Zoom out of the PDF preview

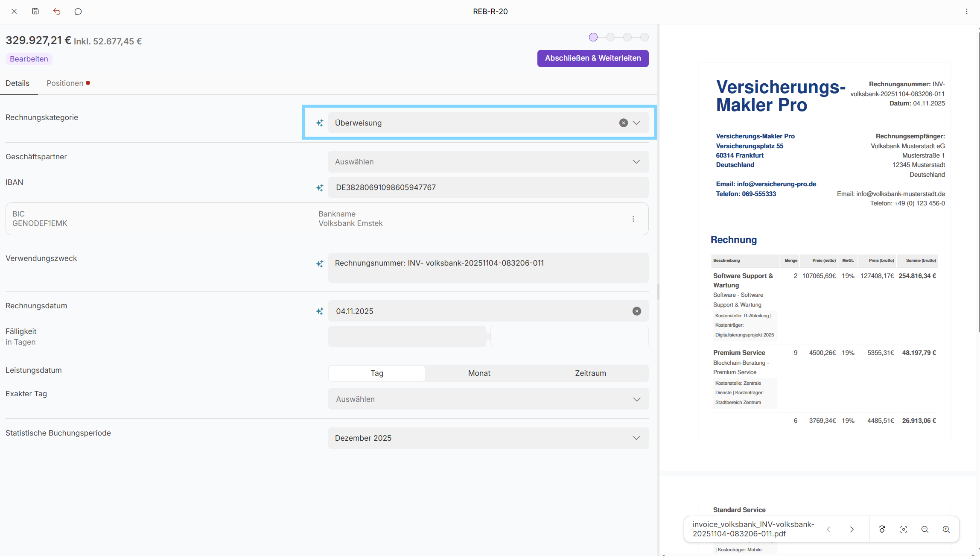point(925,529)
